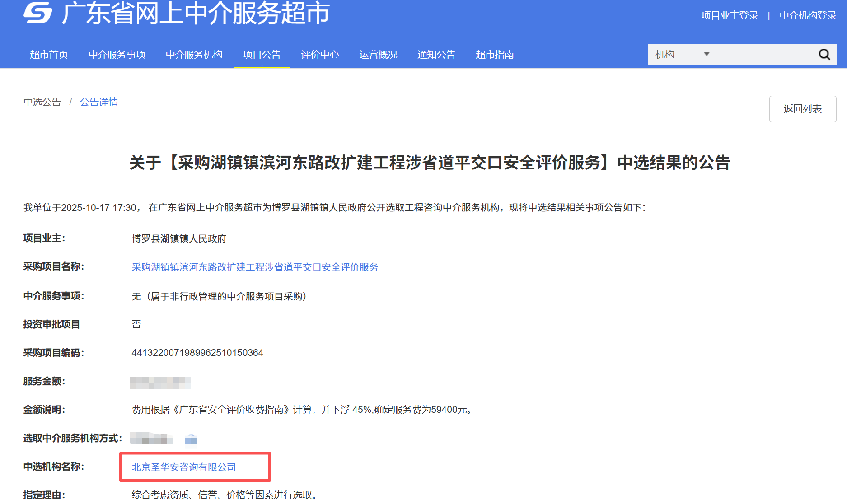Open the 采购湖镇镇滨河东路 project name link
847x504 pixels.
(x=255, y=267)
